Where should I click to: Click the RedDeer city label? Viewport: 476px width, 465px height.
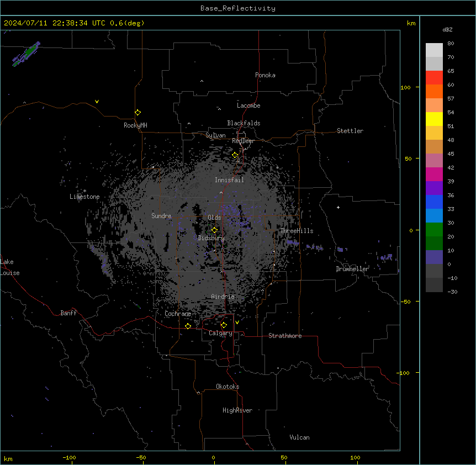(243, 141)
